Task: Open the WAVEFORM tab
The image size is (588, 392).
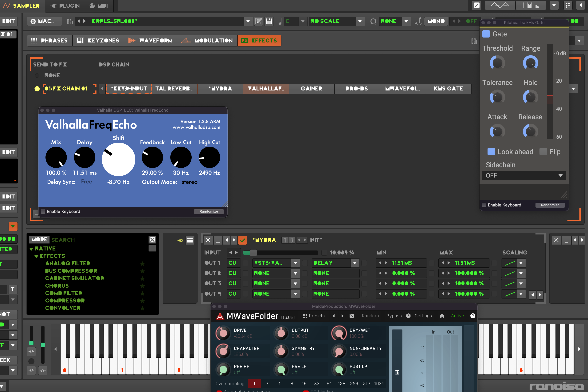Action: [150, 41]
